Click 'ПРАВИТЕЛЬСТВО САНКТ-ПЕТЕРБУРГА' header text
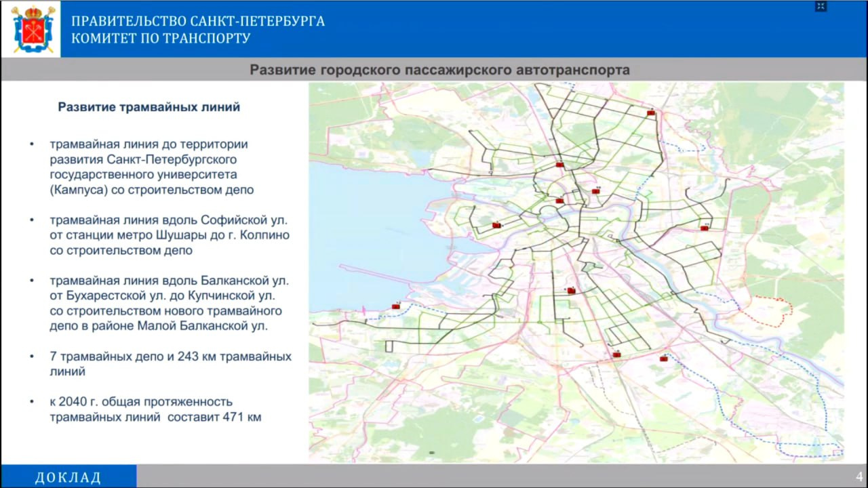This screenshot has height=488, width=868. click(198, 21)
